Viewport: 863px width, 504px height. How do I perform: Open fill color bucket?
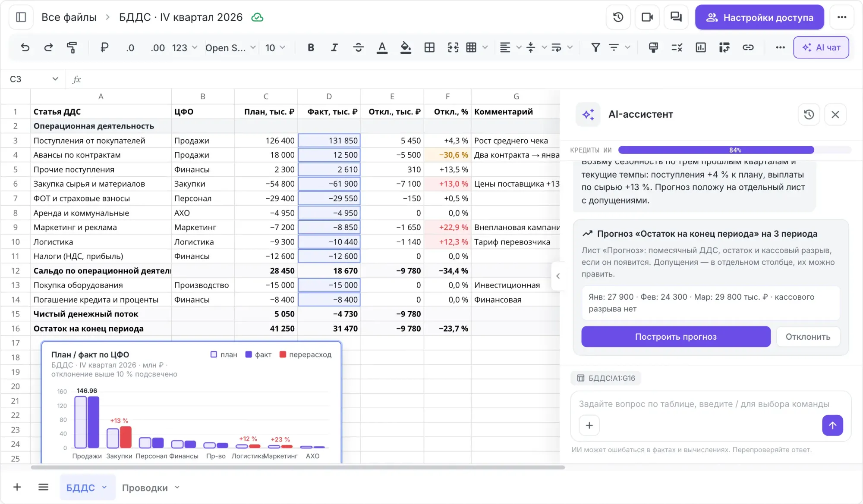point(406,47)
